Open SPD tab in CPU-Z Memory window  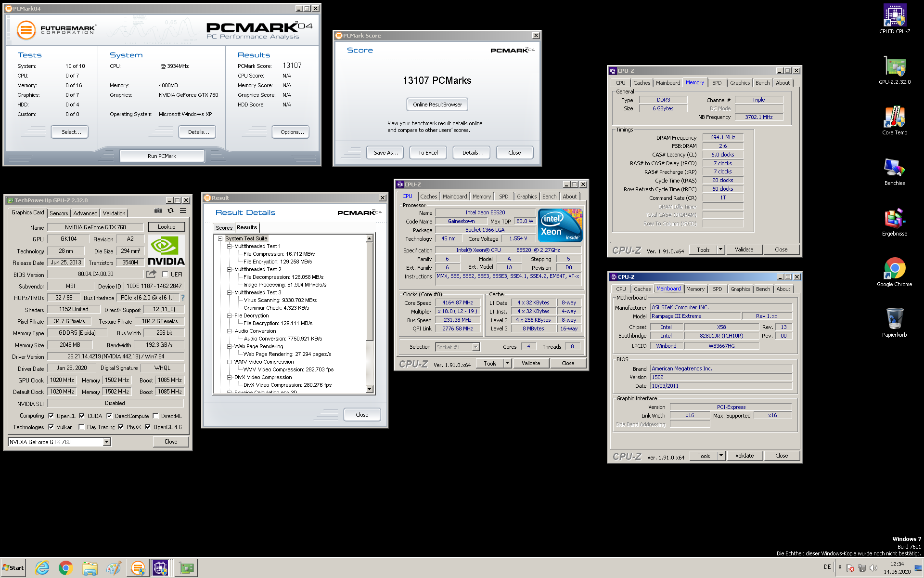[x=717, y=83]
